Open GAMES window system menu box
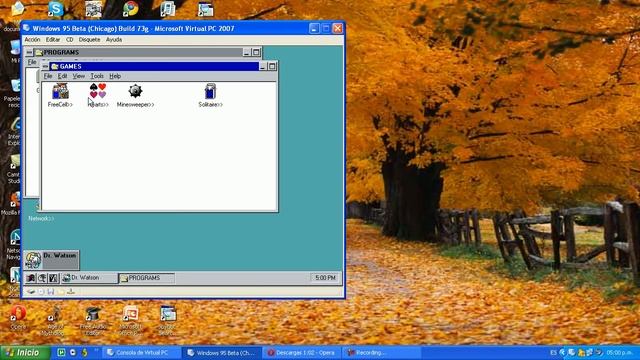This screenshot has width=640, height=360. coord(45,66)
